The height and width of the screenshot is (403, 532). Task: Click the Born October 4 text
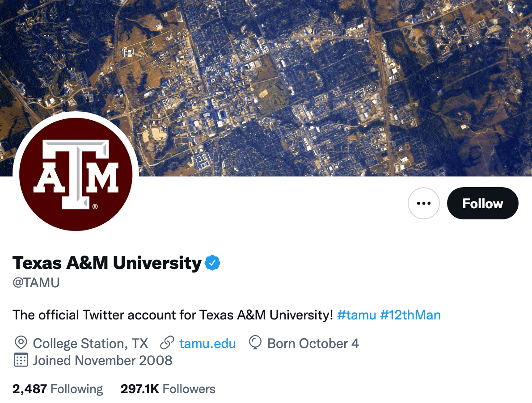pos(313,343)
